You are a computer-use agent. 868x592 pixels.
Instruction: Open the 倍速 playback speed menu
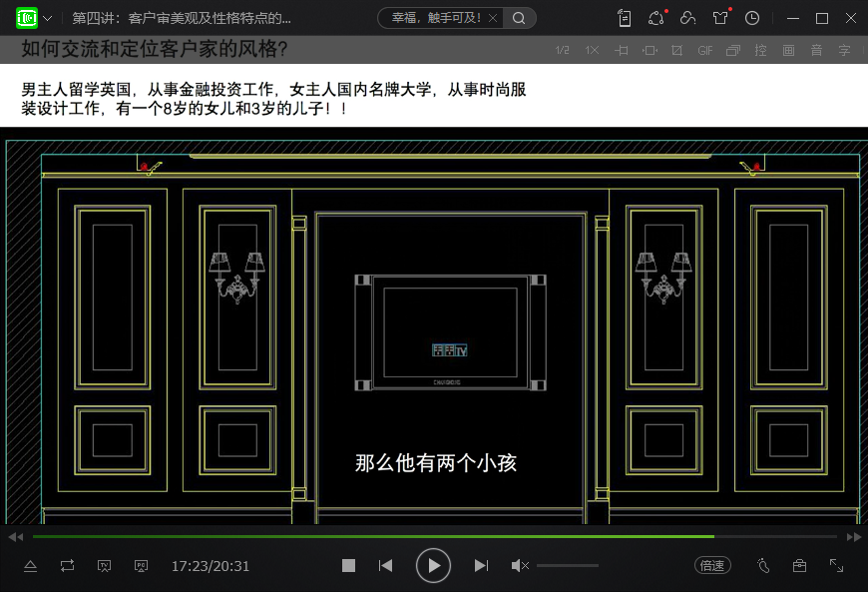pyautogui.click(x=712, y=566)
